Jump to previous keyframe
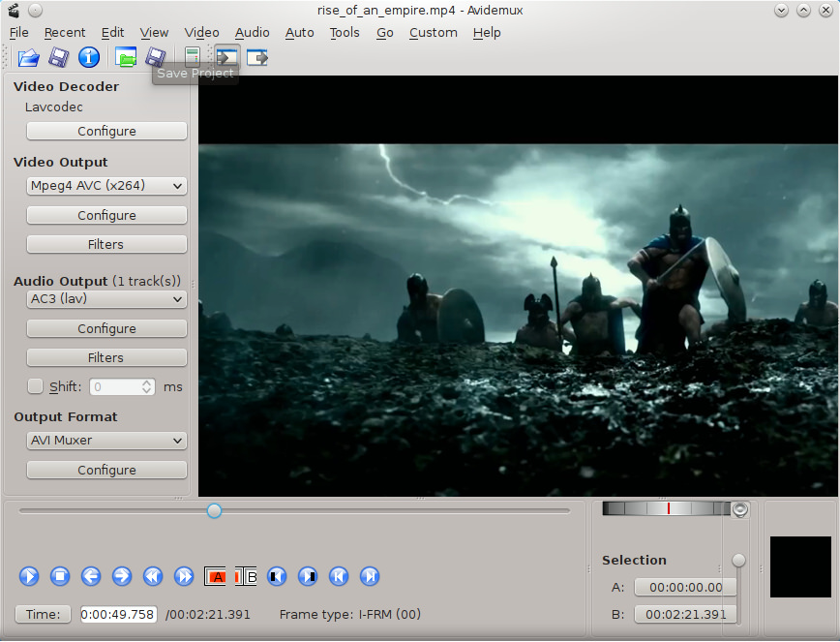The width and height of the screenshot is (840, 642). [153, 576]
